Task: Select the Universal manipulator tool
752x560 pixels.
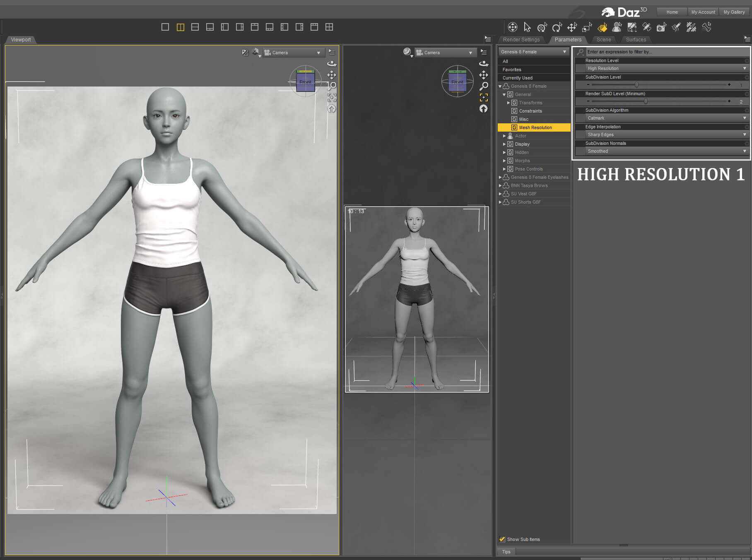Action: [x=542, y=27]
